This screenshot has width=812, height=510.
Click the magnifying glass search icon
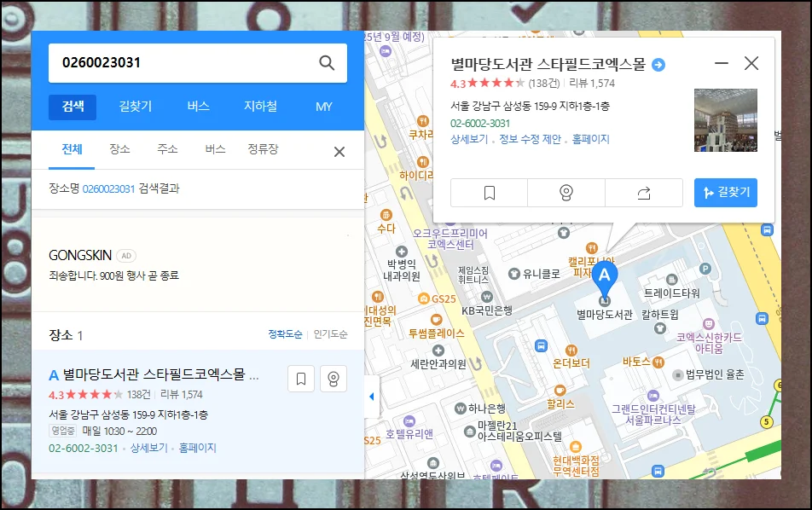coord(327,63)
